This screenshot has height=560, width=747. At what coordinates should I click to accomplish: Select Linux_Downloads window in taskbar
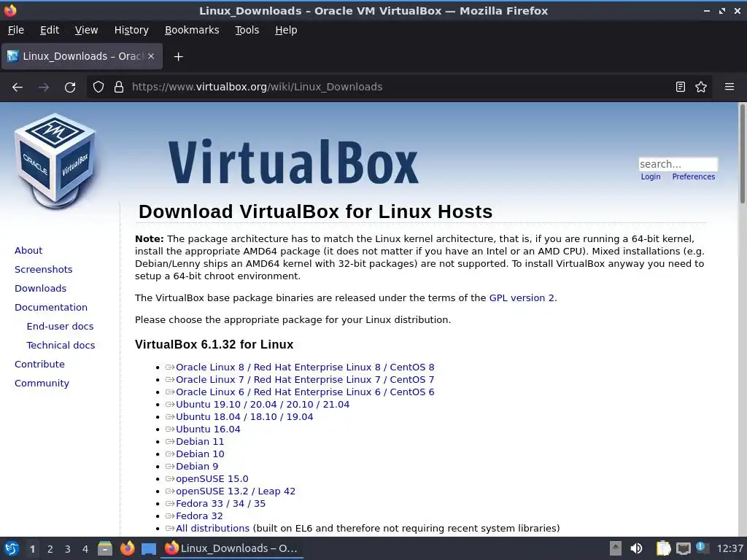pos(232,548)
